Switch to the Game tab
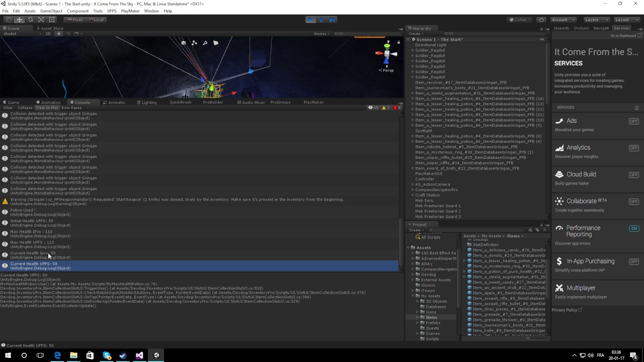644x362 pixels. tap(11, 103)
